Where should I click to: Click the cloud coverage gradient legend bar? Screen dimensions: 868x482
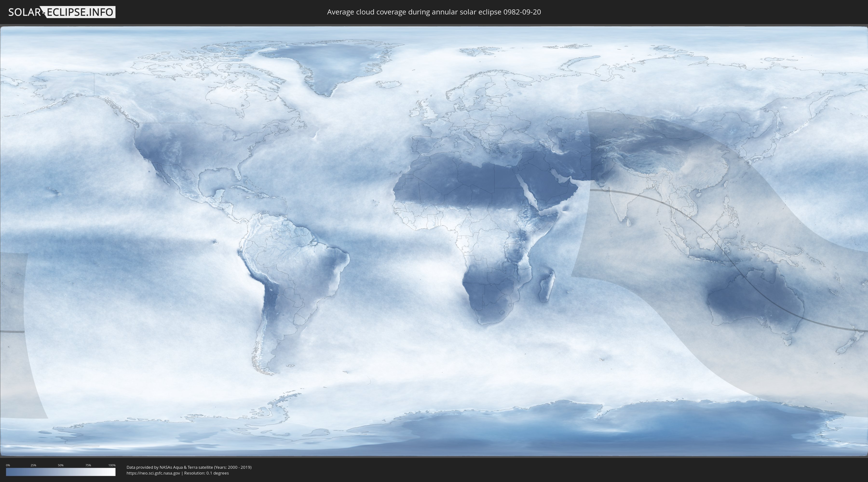pyautogui.click(x=61, y=472)
